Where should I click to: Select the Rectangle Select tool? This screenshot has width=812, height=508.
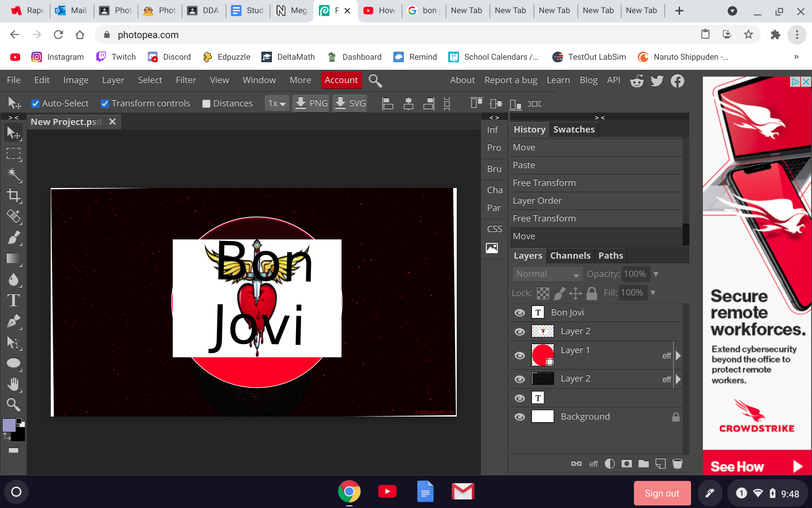coord(14,154)
